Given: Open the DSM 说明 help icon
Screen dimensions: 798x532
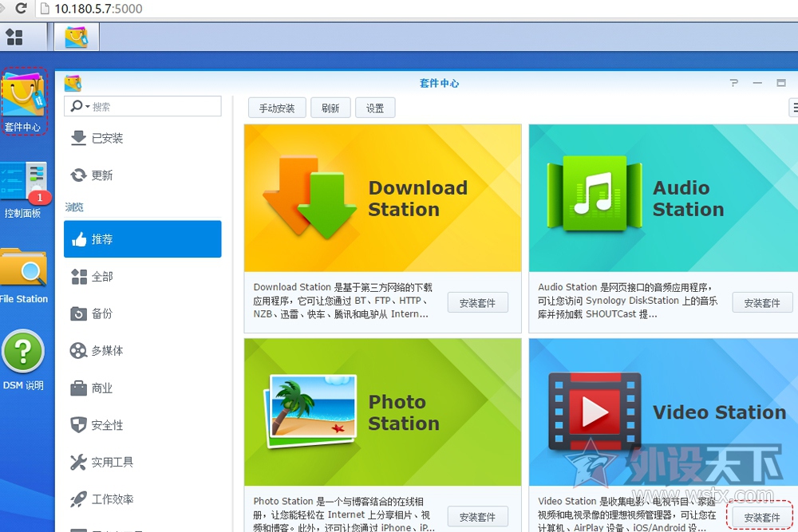Looking at the screenshot, I should click(23, 360).
